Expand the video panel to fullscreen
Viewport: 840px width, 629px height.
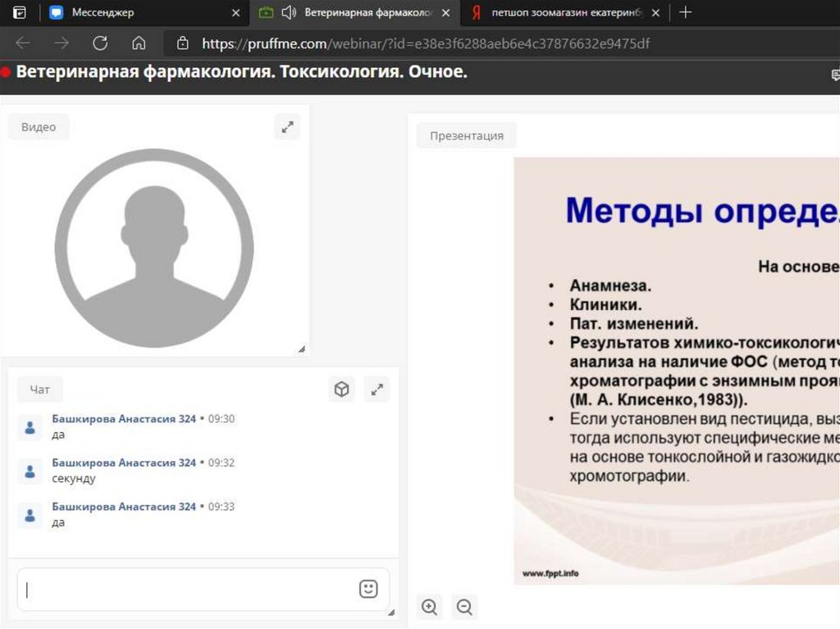coord(287,127)
